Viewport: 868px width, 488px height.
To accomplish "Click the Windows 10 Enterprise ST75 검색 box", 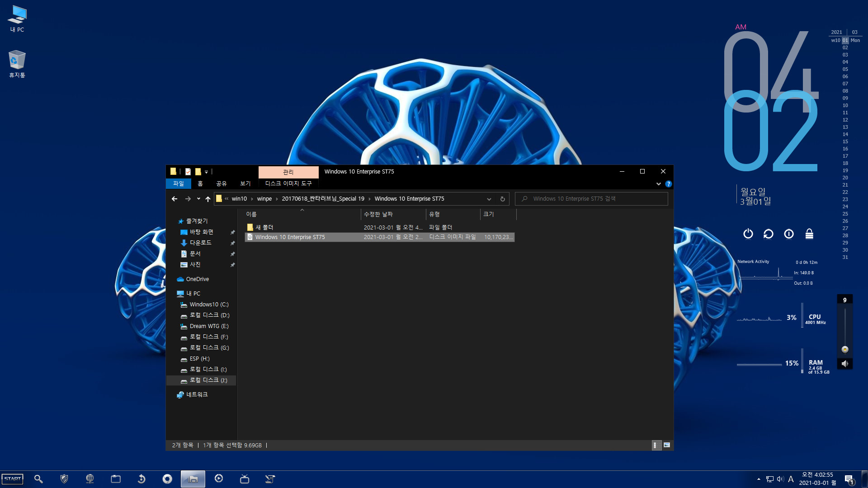I will pos(591,199).
